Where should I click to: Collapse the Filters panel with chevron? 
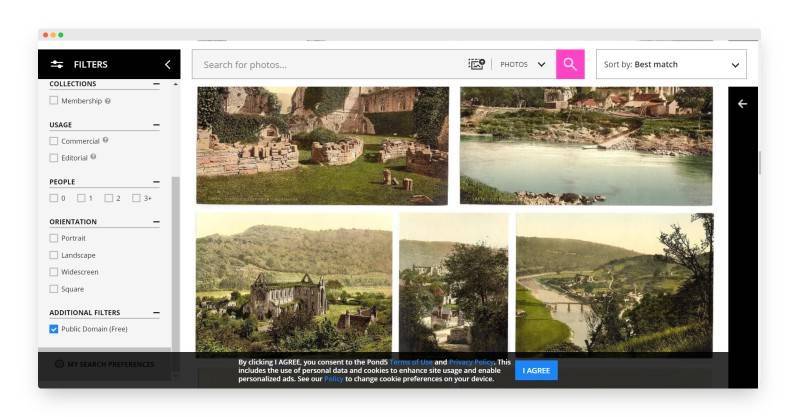pyautogui.click(x=167, y=64)
